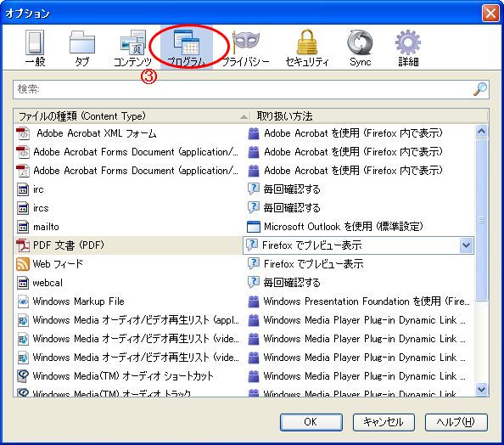Open the PDF 文書 action dropdown arrow
This screenshot has height=445, width=504.
[466, 245]
